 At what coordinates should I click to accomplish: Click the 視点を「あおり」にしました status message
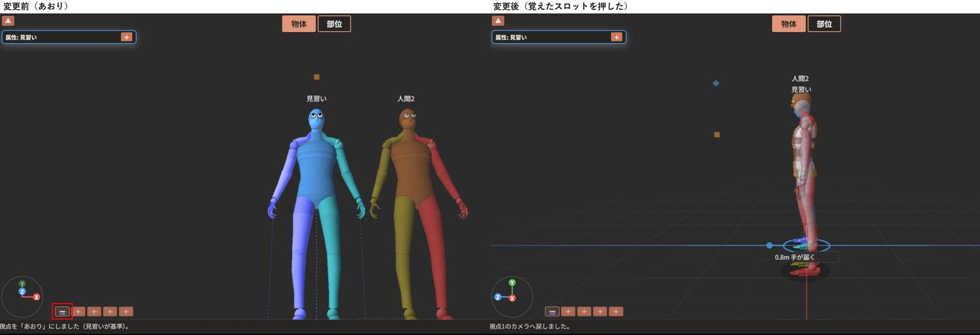[x=65, y=327]
